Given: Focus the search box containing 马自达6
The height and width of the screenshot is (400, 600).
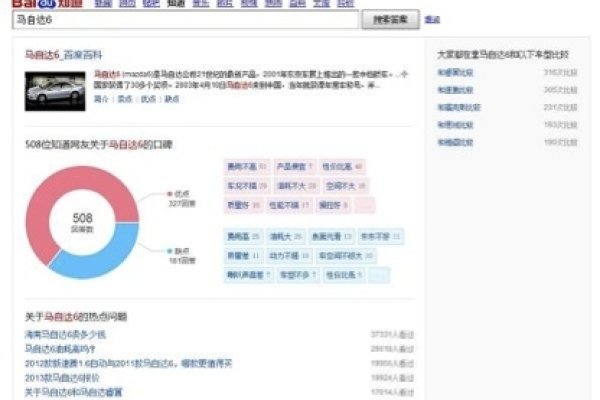Looking at the screenshot, I should (186, 20).
